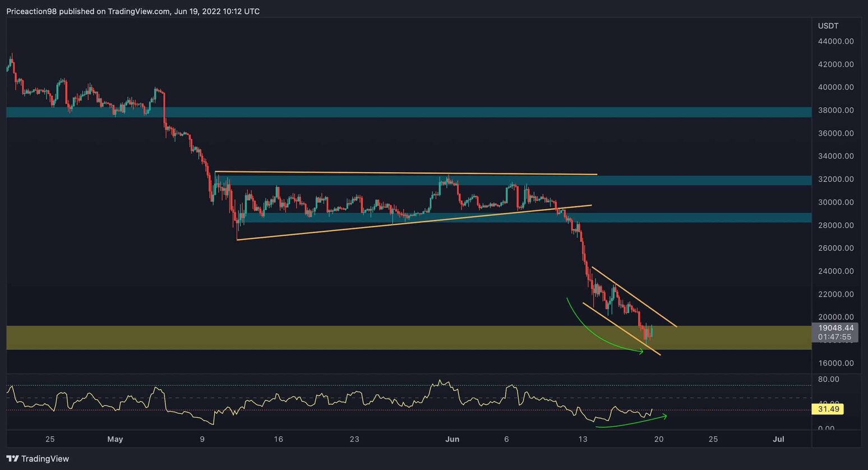Click the Jul label on time axis
Viewport: 868px width, 470px height.
778,439
